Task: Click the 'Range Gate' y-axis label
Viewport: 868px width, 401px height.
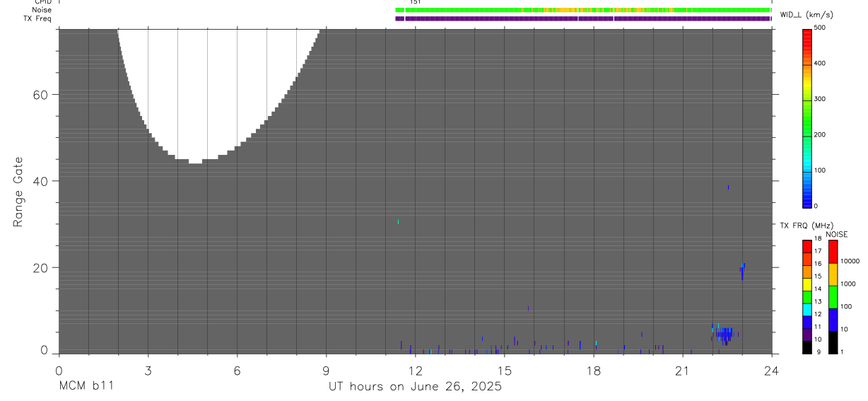Action: pos(18,192)
